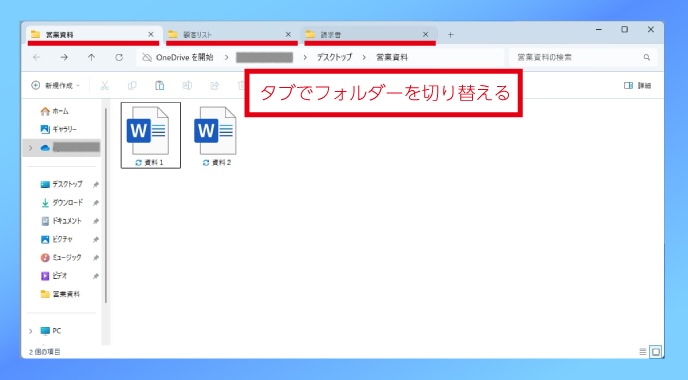Open 営業資料 folder in sidebar
This screenshot has height=380, width=688.
(x=60, y=294)
